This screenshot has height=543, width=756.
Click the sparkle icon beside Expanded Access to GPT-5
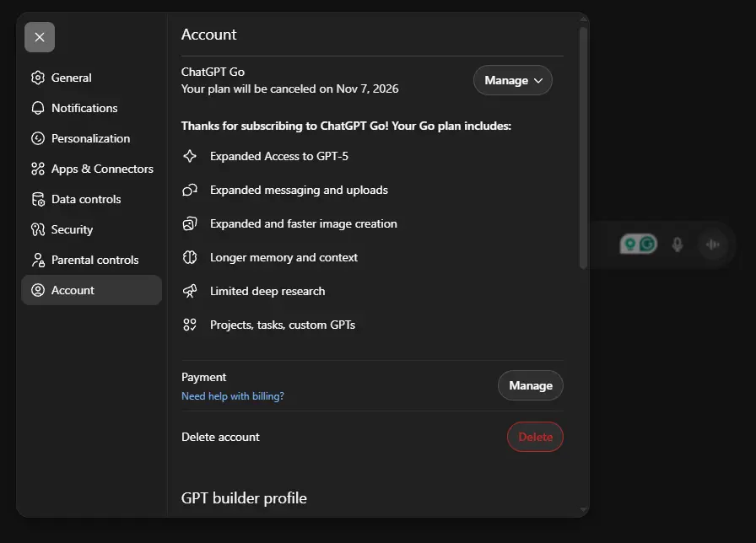[190, 156]
